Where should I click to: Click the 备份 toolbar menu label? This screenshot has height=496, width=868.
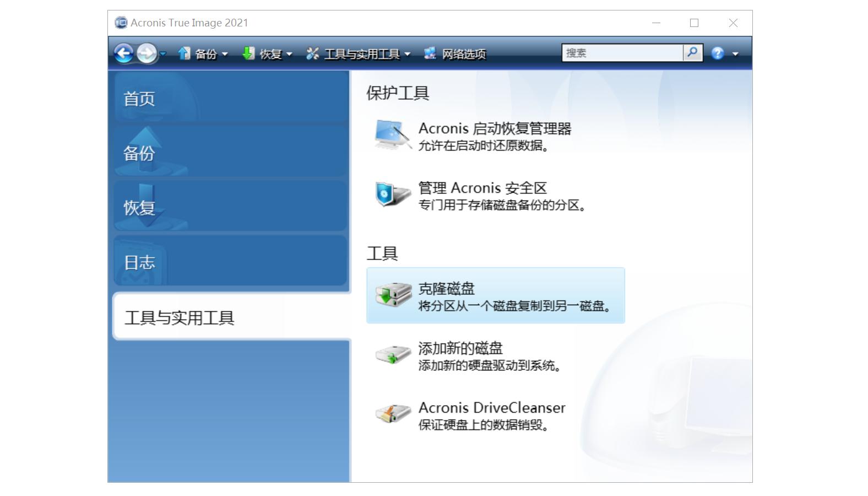pyautogui.click(x=206, y=54)
